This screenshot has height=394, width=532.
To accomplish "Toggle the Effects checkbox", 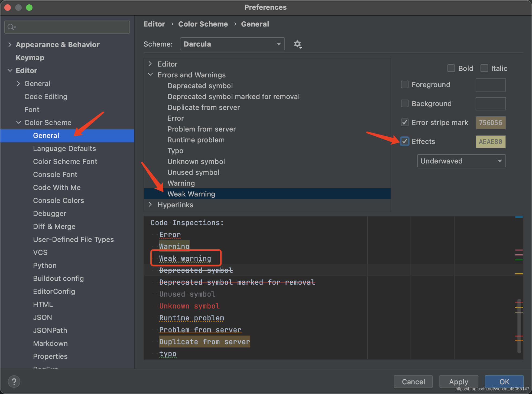I will tap(404, 141).
